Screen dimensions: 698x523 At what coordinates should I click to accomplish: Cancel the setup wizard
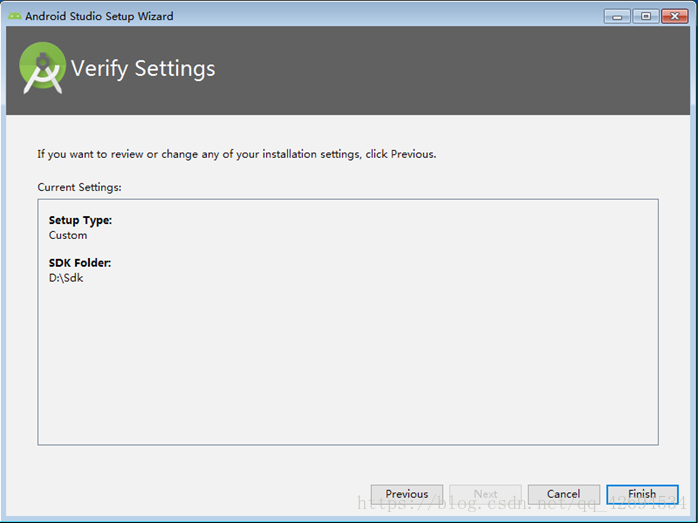tap(564, 494)
